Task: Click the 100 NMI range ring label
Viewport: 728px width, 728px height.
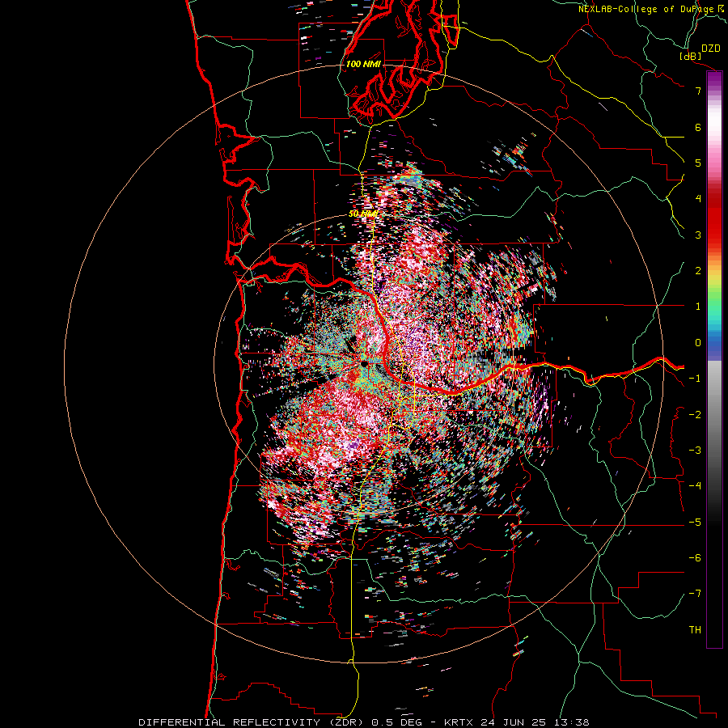Action: (x=363, y=64)
